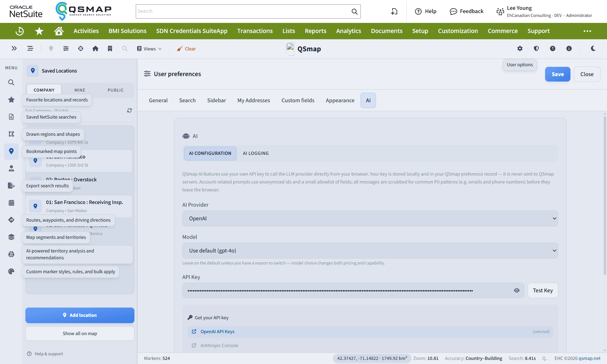This screenshot has width=607, height=364.
Task: Refresh the saved locations list
Action: pyautogui.click(x=130, y=110)
